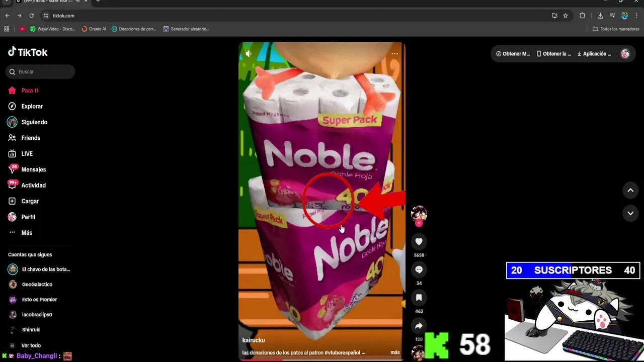Screen dimensions: 644x362
Task: Open lacobraclips0 account
Action: (x=30, y=315)
